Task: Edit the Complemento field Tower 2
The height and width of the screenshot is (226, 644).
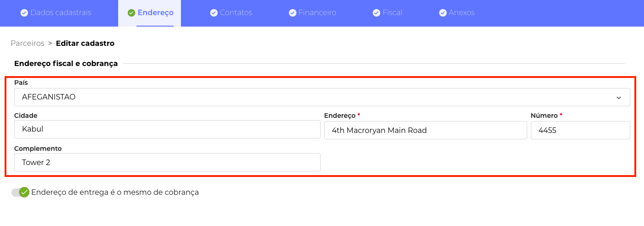Action: pos(167,162)
